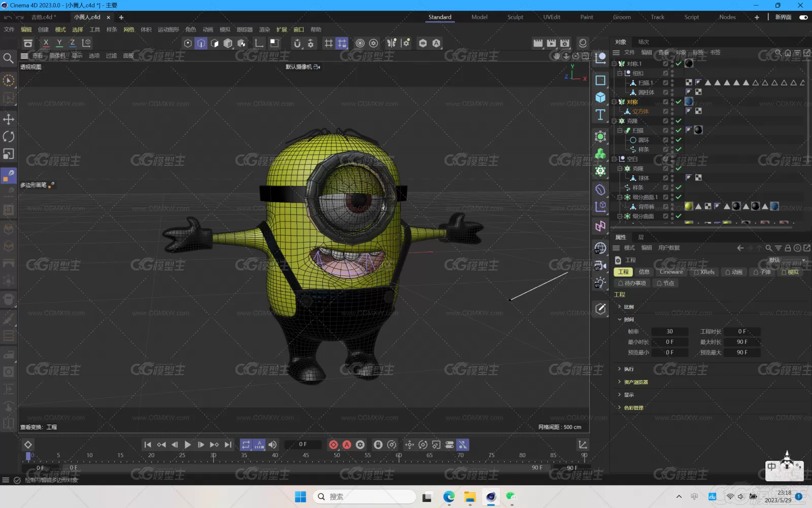Select the 动画 project tab button
The image size is (812, 508).
point(734,272)
